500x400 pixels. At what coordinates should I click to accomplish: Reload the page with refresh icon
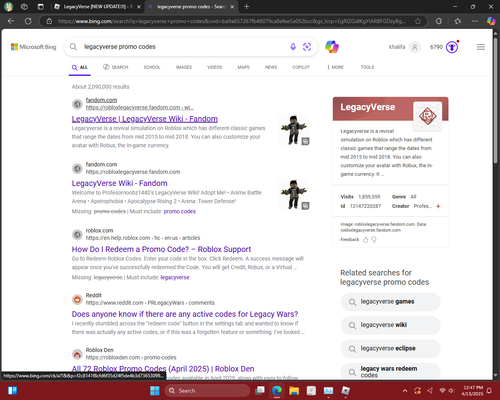pyautogui.click(x=28, y=21)
